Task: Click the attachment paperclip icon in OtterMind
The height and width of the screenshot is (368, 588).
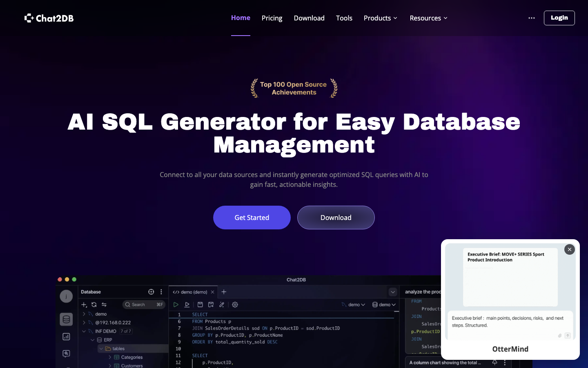Action: [560, 336]
